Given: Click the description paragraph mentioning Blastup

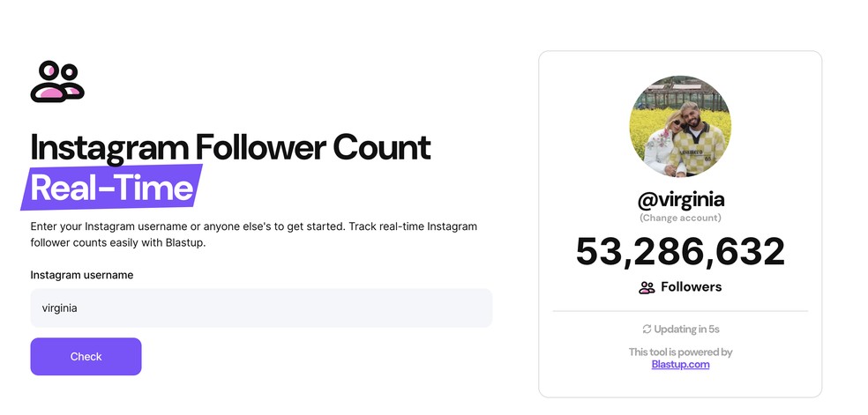Looking at the screenshot, I should (x=253, y=234).
